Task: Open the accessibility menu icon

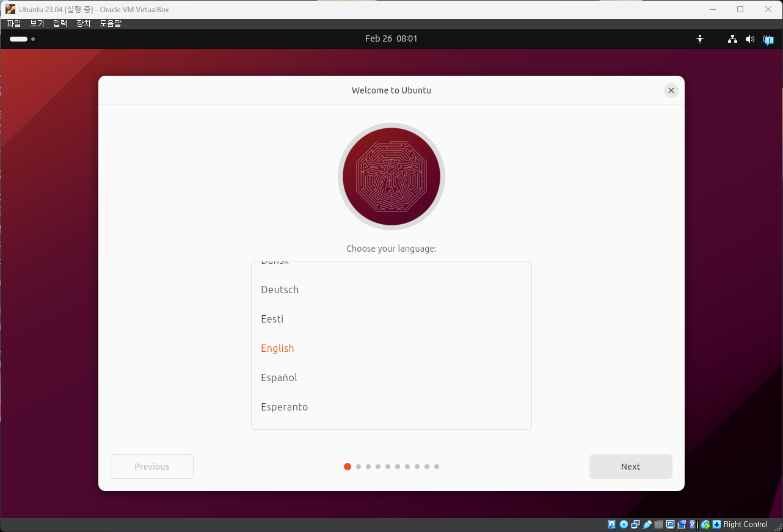Action: (x=700, y=39)
